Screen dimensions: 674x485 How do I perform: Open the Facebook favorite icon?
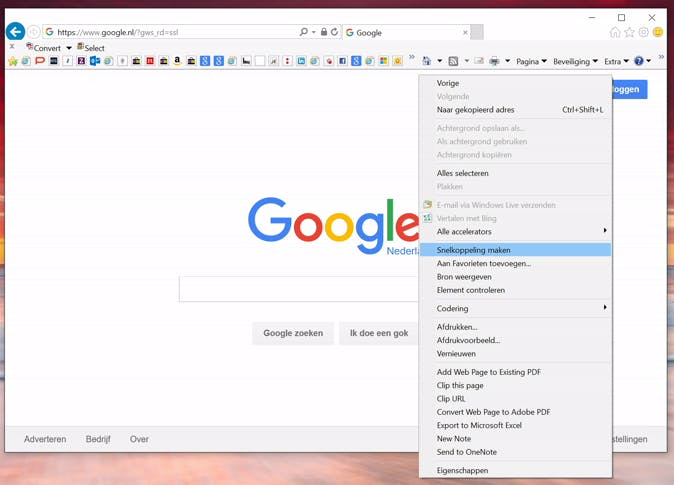point(343,61)
